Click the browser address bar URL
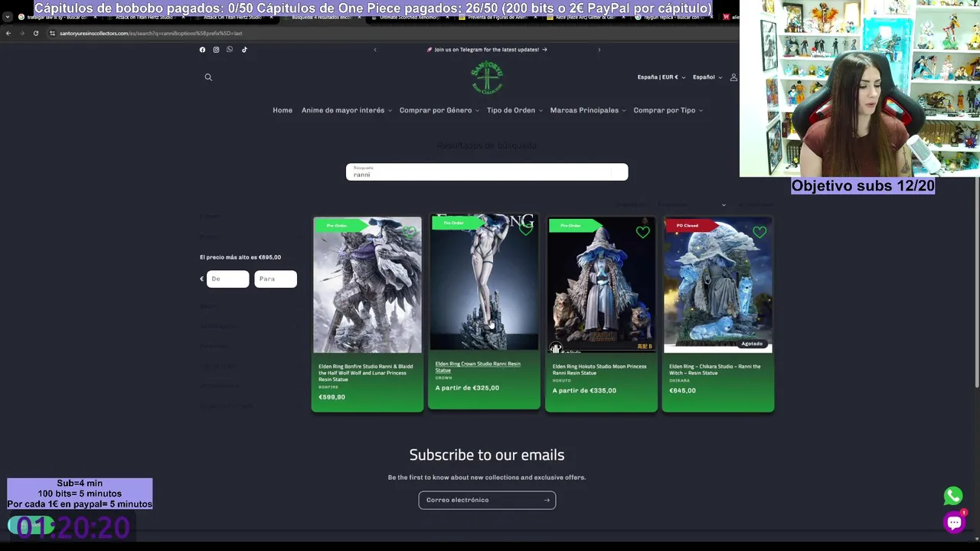The image size is (980, 551). (x=151, y=34)
